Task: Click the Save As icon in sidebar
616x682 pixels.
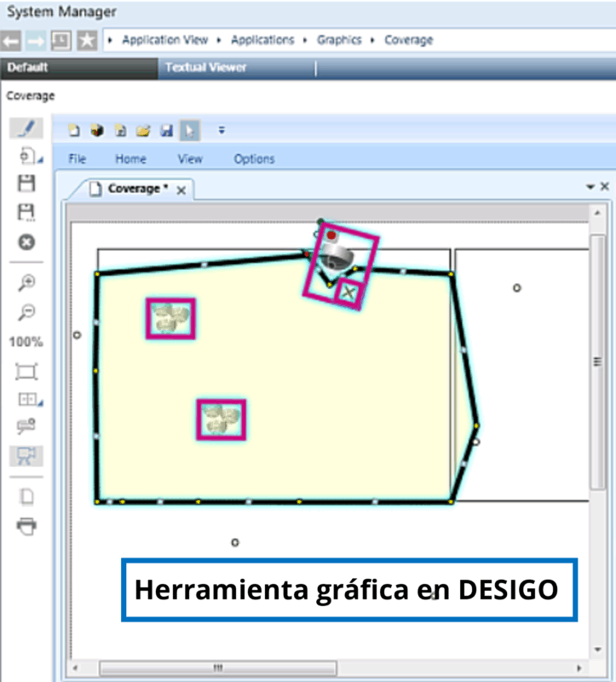Action: pos(27,213)
